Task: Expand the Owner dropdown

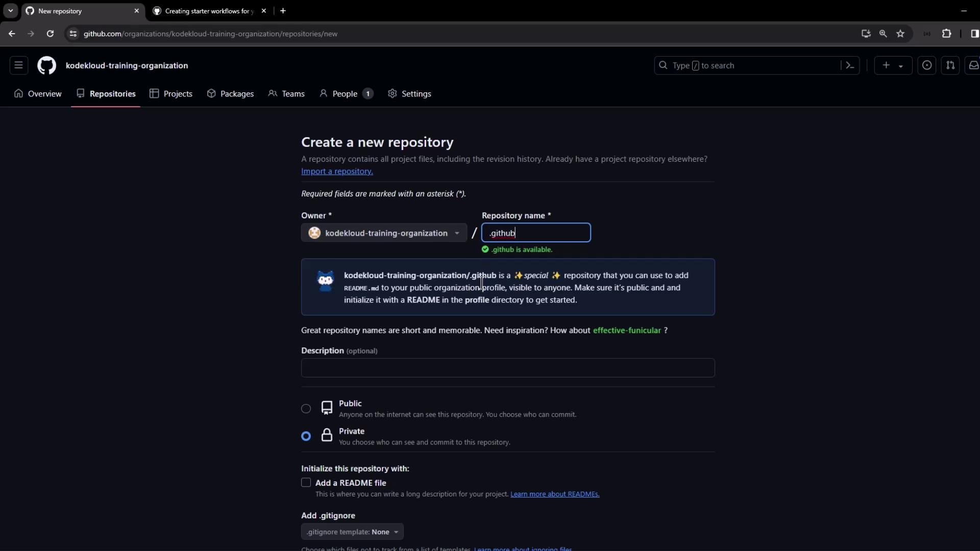Action: (x=384, y=233)
